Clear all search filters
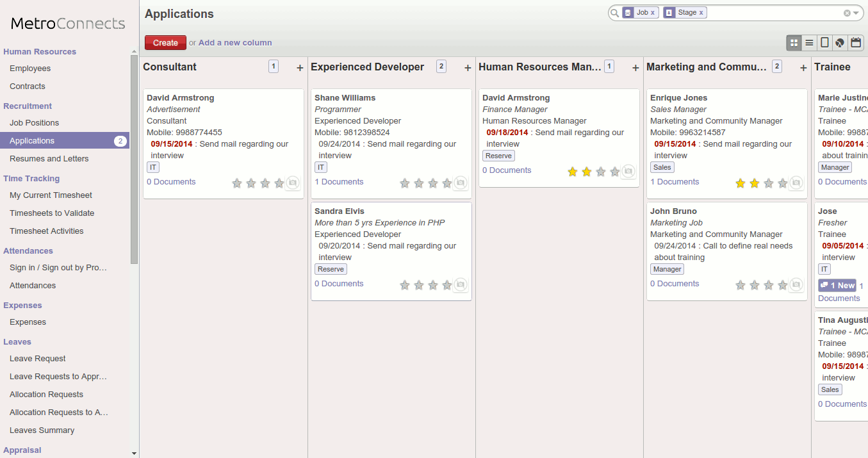This screenshot has width=868, height=458. point(847,13)
